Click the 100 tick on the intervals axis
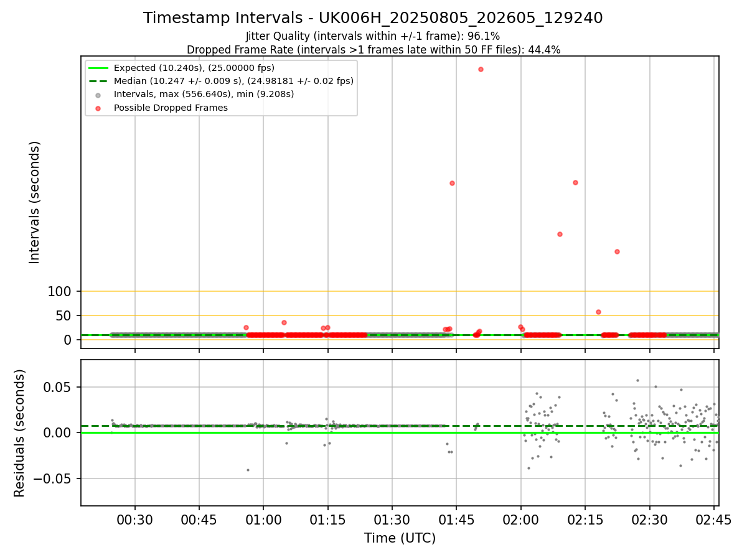Viewport: 747px width, 560px height. click(x=60, y=291)
